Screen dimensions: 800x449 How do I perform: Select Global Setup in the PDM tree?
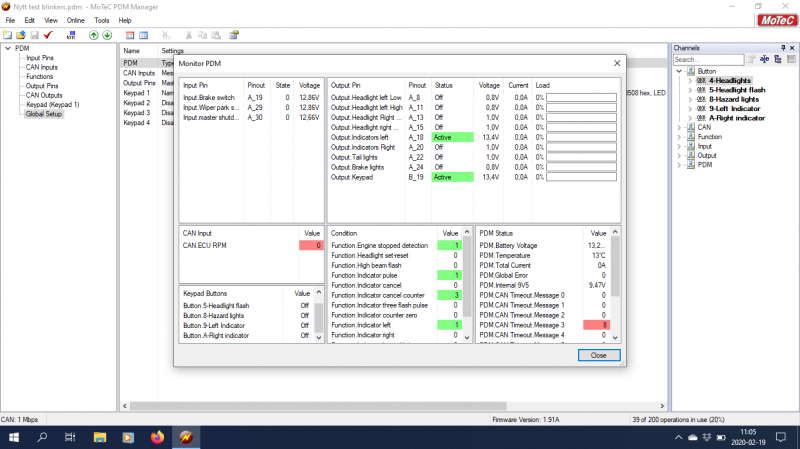43,114
